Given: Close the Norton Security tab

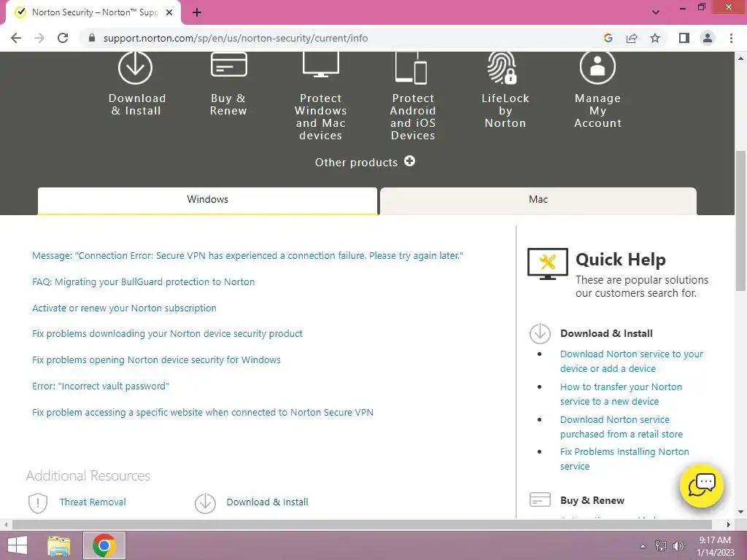Looking at the screenshot, I should [169, 13].
